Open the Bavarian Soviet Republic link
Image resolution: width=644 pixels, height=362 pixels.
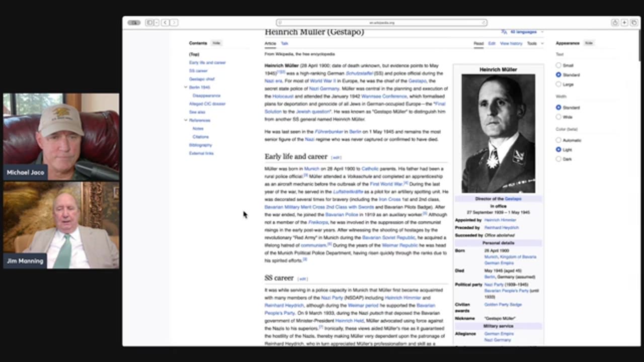pyautogui.click(x=389, y=238)
